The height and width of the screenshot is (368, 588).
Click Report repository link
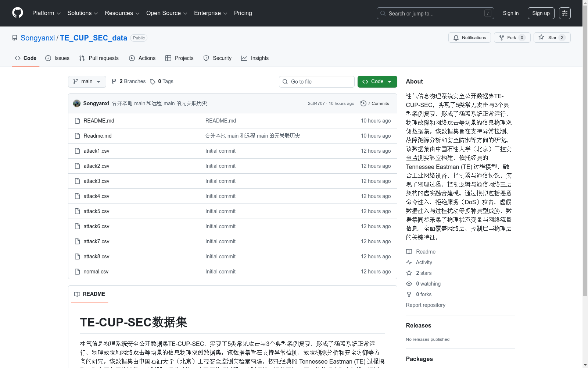pyautogui.click(x=426, y=305)
